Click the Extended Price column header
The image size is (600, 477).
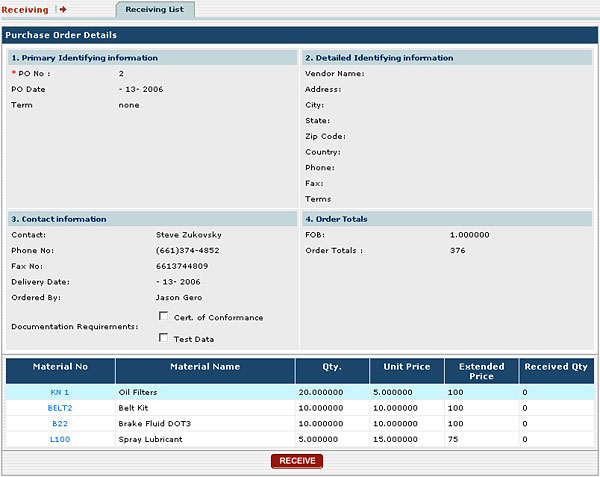(x=481, y=371)
